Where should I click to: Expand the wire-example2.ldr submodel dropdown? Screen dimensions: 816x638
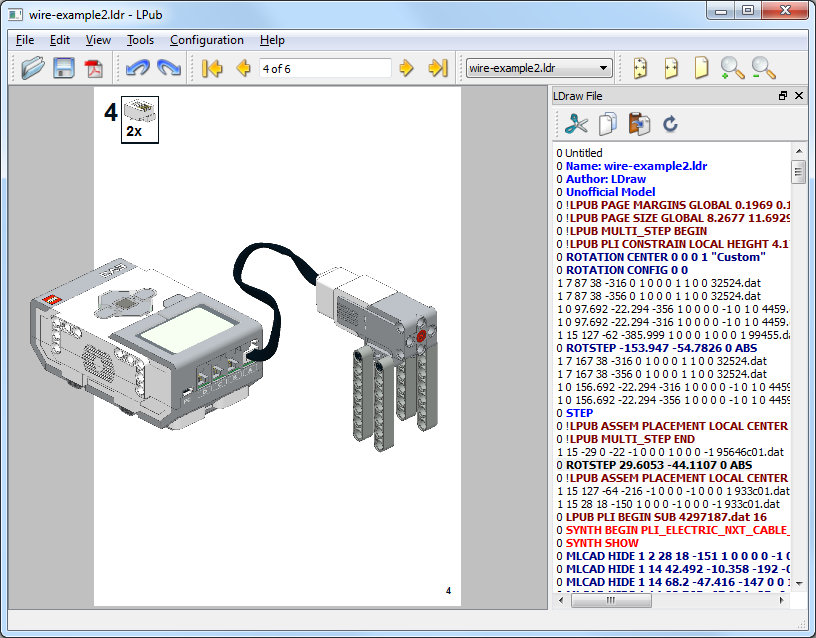click(x=539, y=68)
